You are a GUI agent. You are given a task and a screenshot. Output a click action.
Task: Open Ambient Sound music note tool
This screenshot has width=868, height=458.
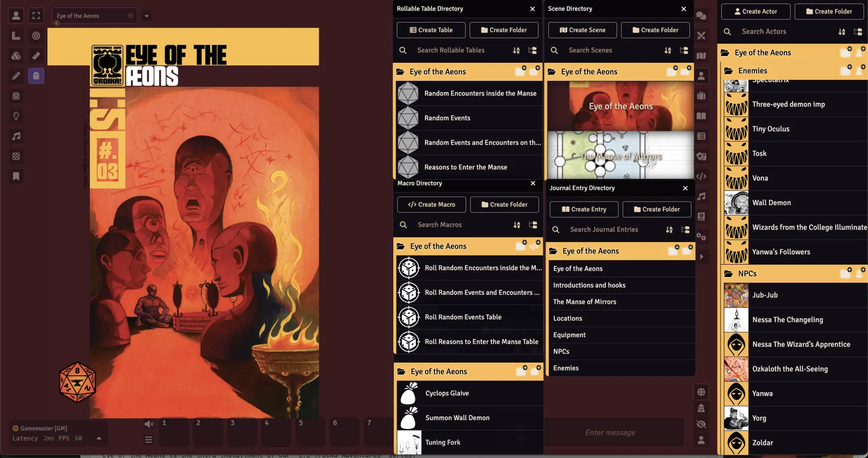coord(16,136)
